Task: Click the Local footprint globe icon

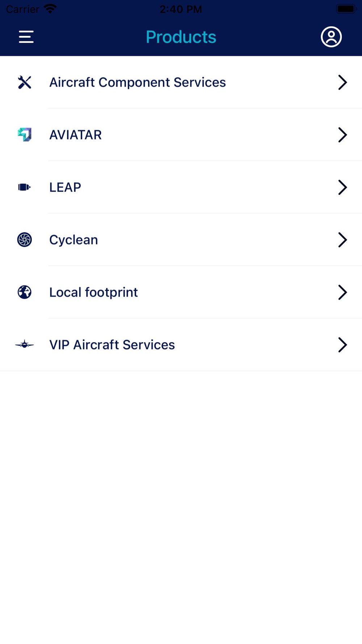Action: coord(25,292)
